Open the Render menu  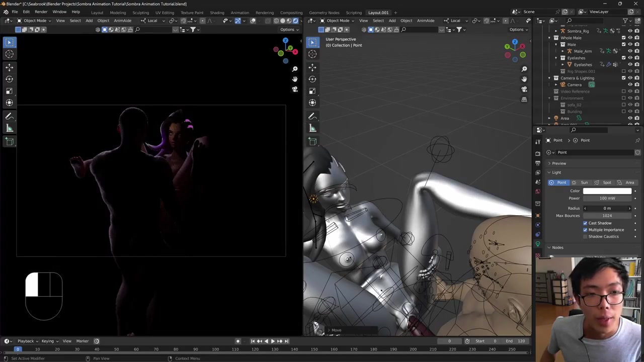coord(41,12)
